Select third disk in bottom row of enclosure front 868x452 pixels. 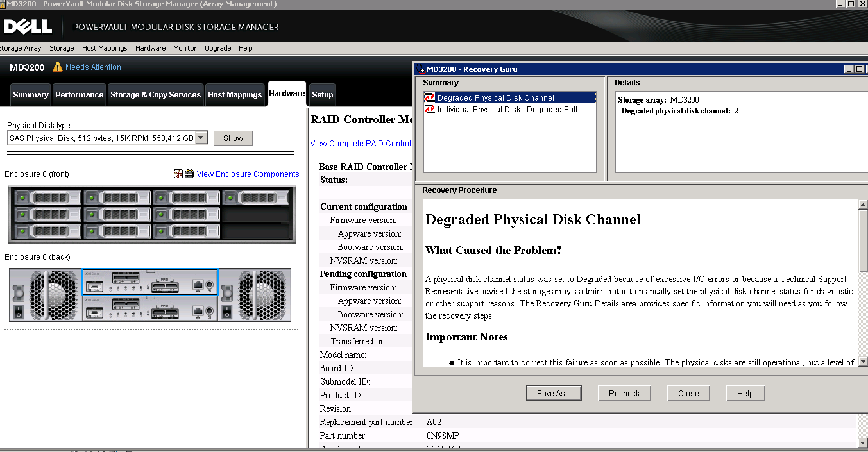[x=187, y=231]
